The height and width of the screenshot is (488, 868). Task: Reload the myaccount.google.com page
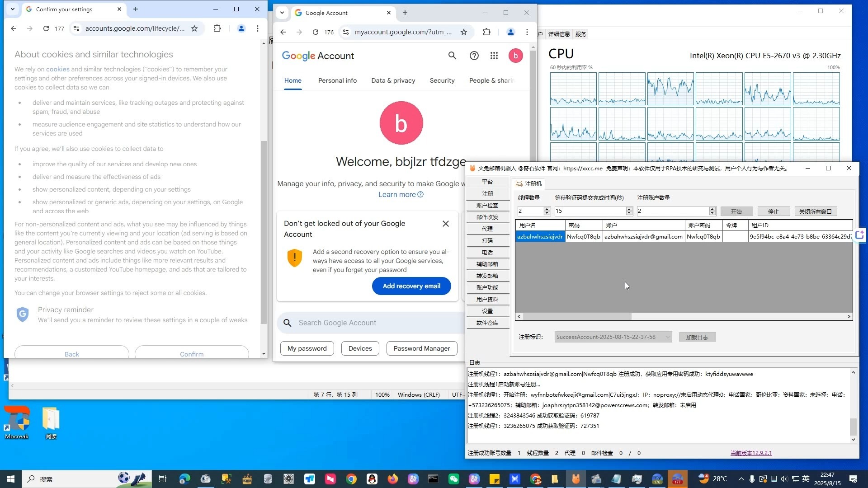point(316,32)
